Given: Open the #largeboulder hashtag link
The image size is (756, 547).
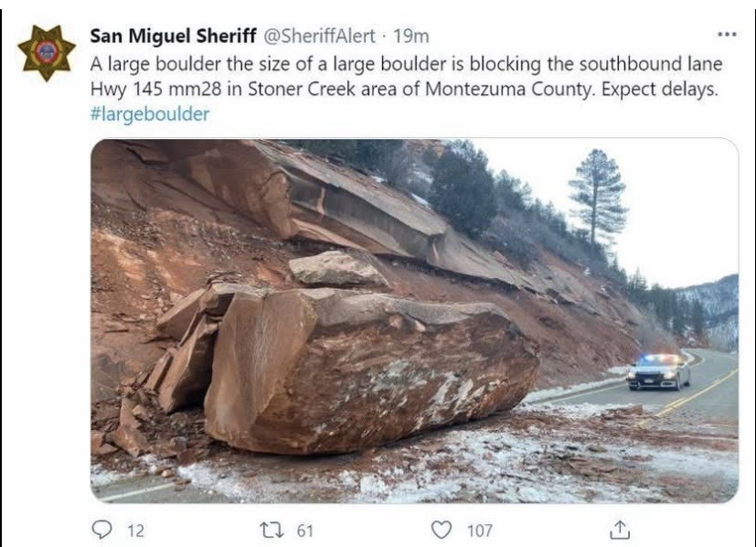Looking at the screenshot, I should [150, 114].
